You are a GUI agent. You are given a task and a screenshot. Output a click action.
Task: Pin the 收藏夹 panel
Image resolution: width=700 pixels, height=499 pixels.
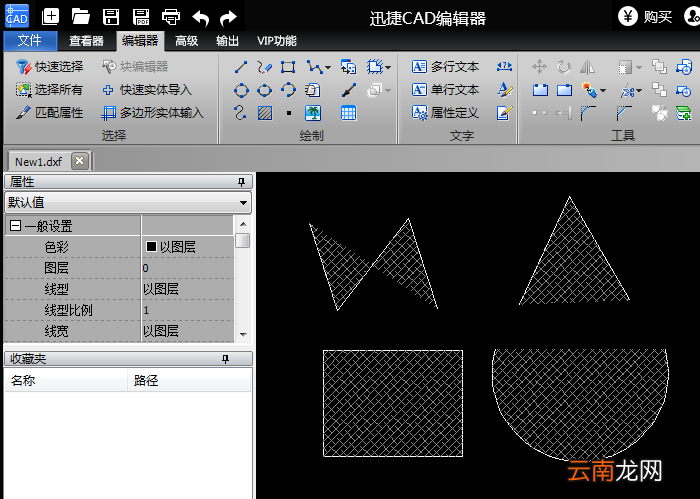[x=225, y=359]
